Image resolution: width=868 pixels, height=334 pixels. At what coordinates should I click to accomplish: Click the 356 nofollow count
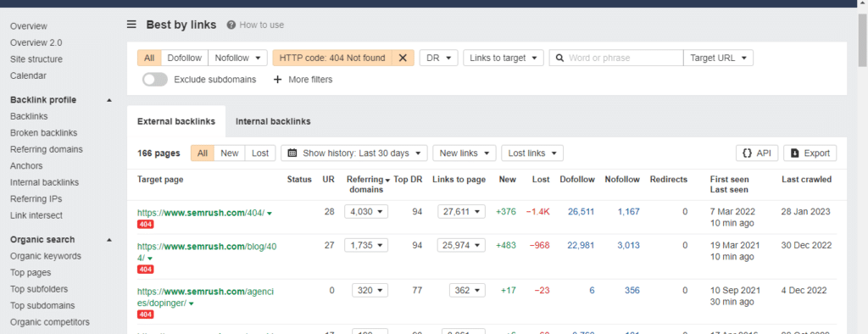(x=632, y=290)
